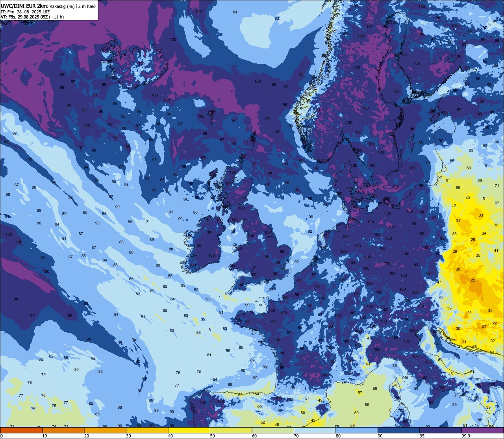Click the purple legend segment above 99.9 %
Viewport: 504px width, 439px height.
[x=482, y=430]
